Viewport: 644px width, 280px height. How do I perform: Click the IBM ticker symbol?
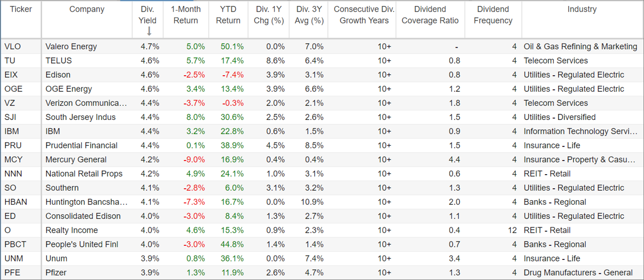pos(12,131)
